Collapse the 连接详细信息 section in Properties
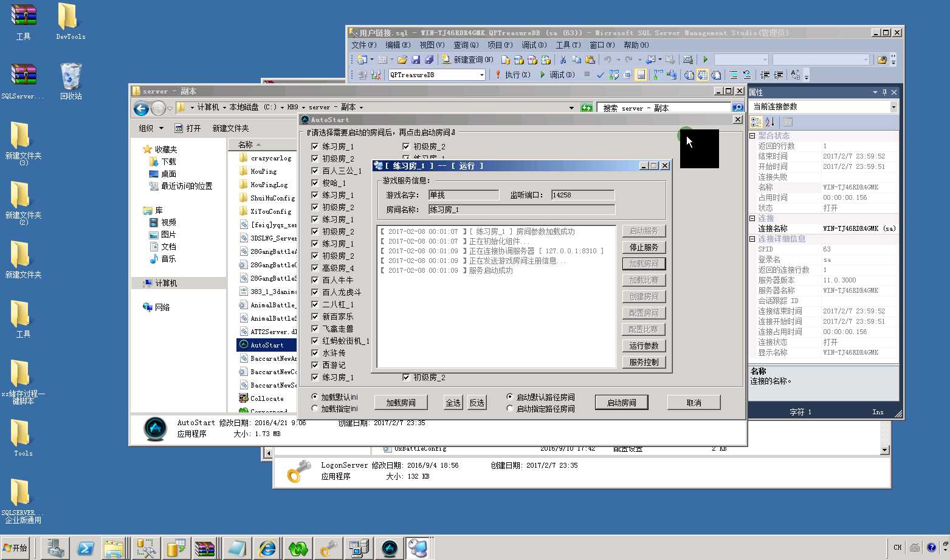This screenshot has height=560, width=950. [752, 239]
